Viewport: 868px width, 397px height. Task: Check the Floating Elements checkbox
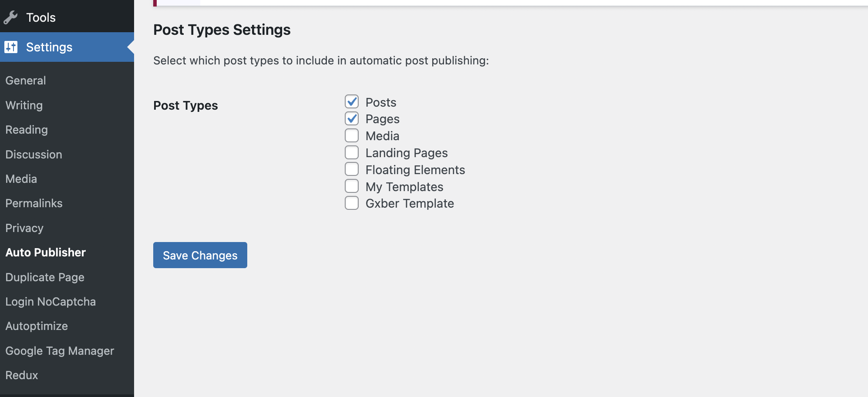[x=352, y=169]
